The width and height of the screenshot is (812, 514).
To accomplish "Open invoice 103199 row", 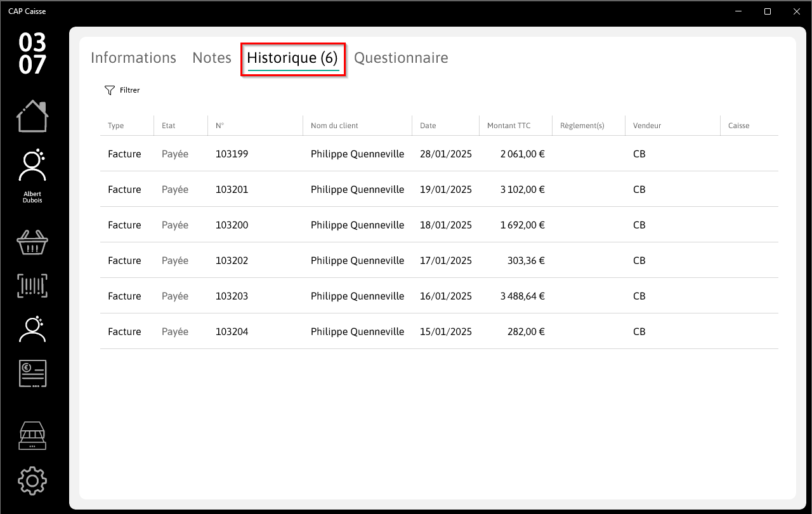I will [439, 154].
